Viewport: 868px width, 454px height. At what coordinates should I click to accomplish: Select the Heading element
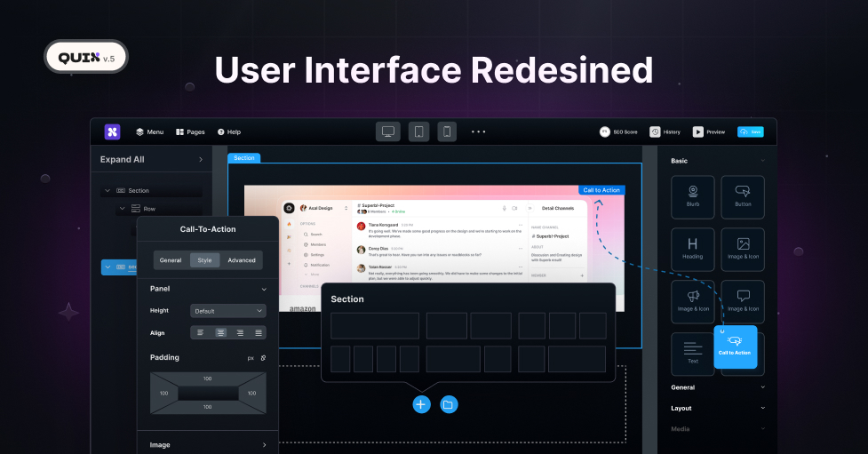click(x=692, y=250)
